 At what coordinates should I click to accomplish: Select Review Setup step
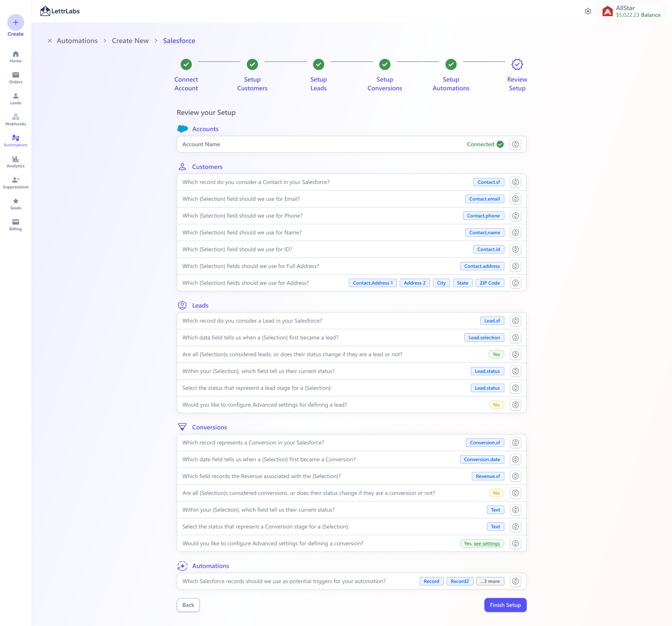coord(517,75)
